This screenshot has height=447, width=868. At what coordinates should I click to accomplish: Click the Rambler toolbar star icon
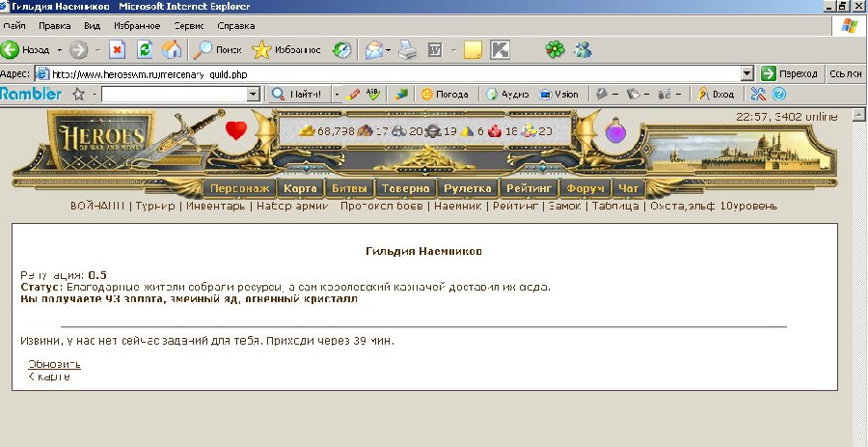tap(78, 95)
